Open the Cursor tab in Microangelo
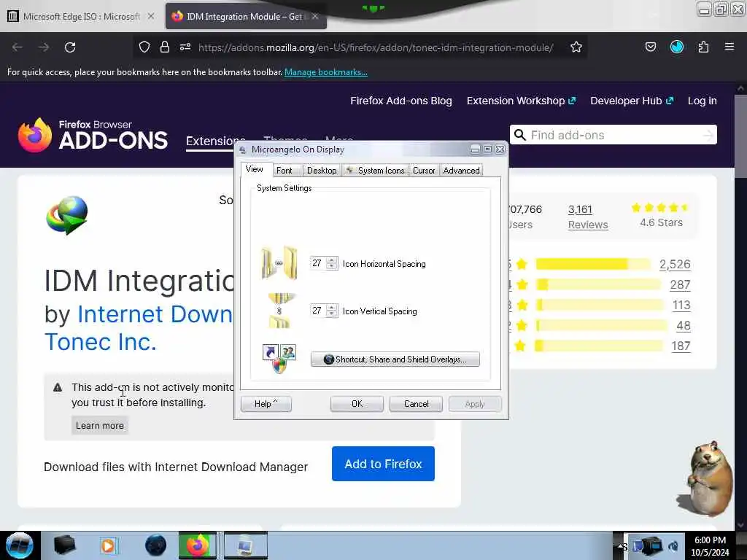Screen dimensions: 747x560 [424, 171]
